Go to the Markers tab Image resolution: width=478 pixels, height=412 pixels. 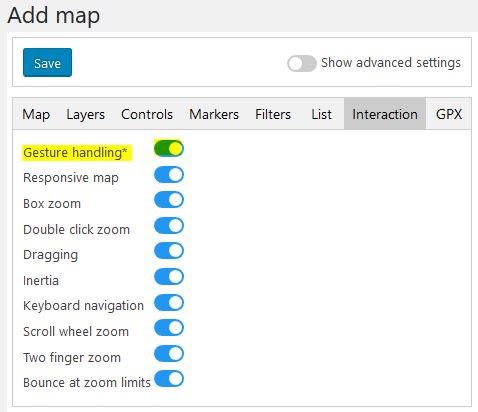214,114
